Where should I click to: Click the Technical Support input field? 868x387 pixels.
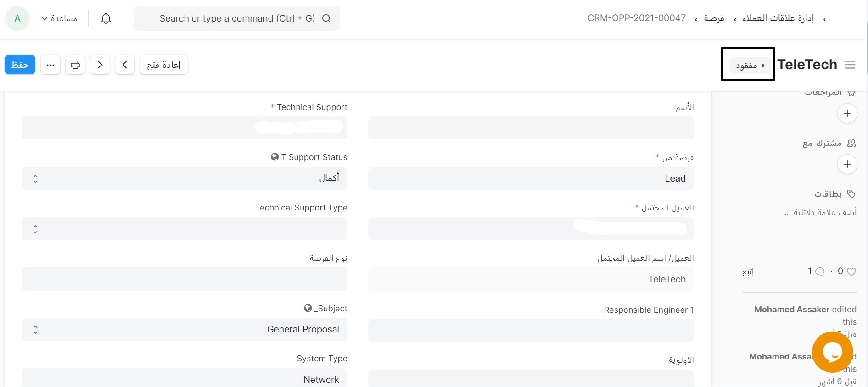click(185, 128)
